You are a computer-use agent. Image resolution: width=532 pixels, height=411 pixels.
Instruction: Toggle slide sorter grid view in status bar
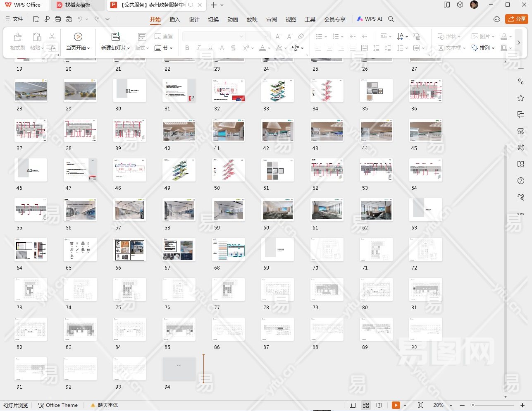point(366,405)
